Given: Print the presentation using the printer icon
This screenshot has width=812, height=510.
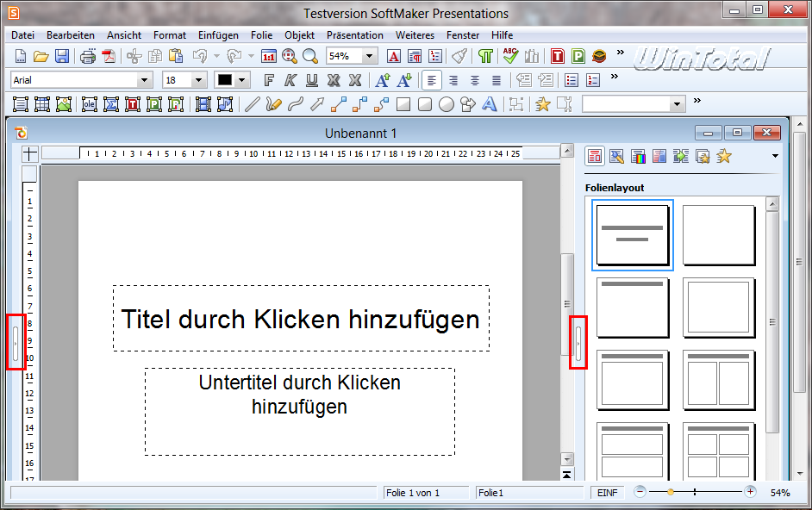Looking at the screenshot, I should point(88,56).
